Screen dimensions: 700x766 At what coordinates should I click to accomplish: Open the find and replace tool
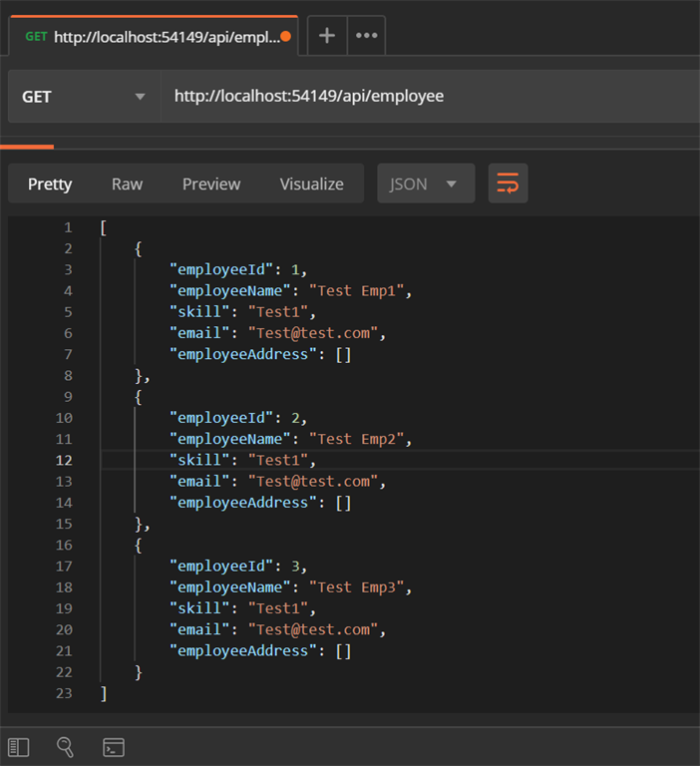66,746
